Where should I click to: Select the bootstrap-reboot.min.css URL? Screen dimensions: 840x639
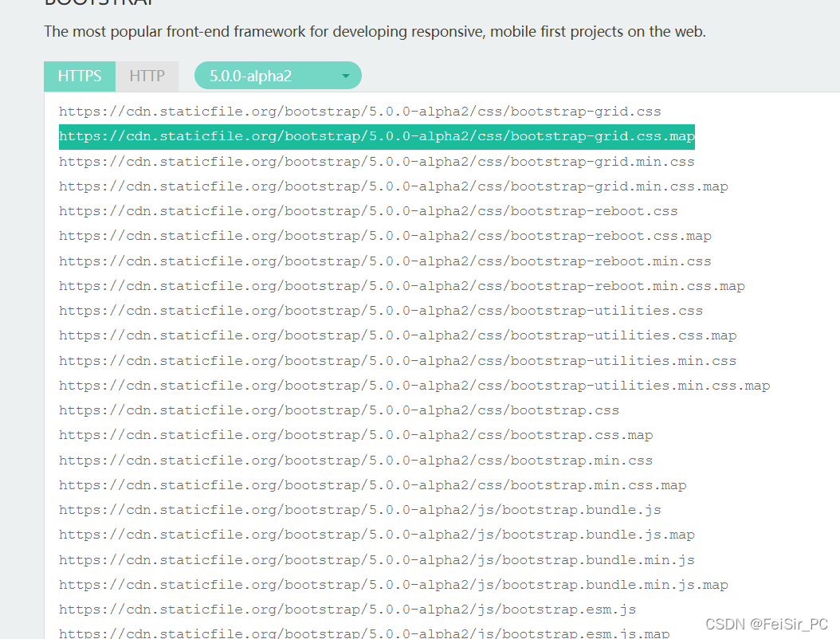(x=385, y=261)
